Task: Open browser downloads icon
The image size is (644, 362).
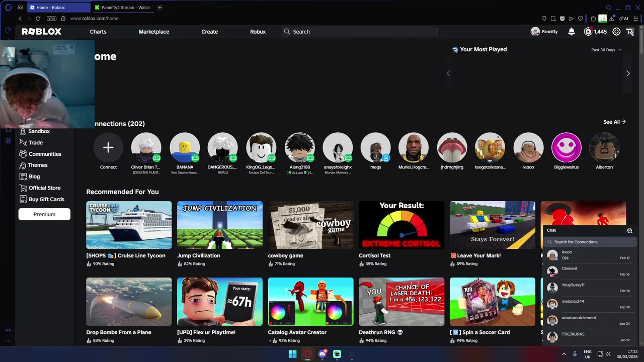Action: pyautogui.click(x=612, y=19)
